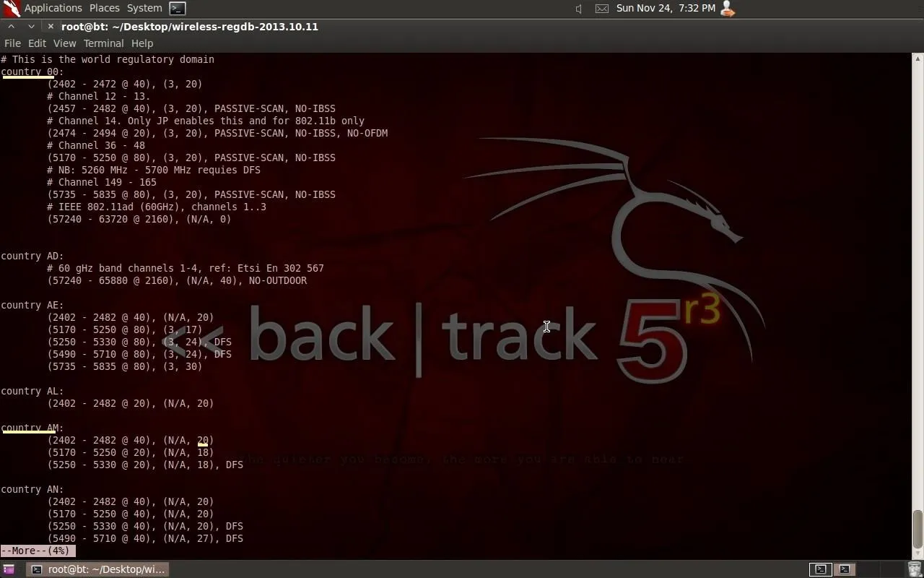Image resolution: width=924 pixels, height=578 pixels.
Task: Click the show desktop icon in taskbar
Action: (x=9, y=569)
